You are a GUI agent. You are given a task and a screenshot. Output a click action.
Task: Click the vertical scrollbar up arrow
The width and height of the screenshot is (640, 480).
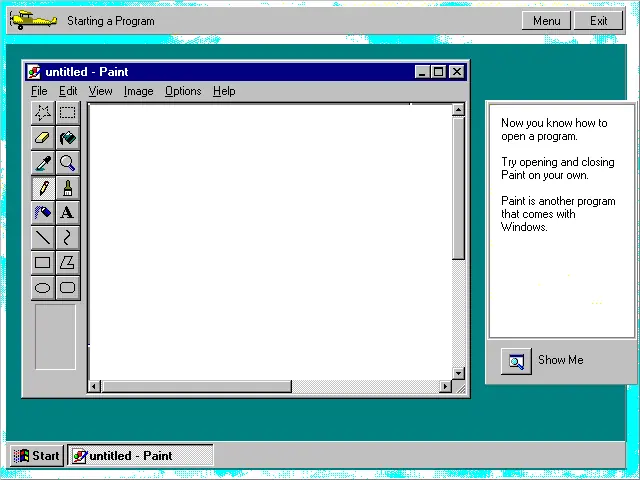coord(458,109)
